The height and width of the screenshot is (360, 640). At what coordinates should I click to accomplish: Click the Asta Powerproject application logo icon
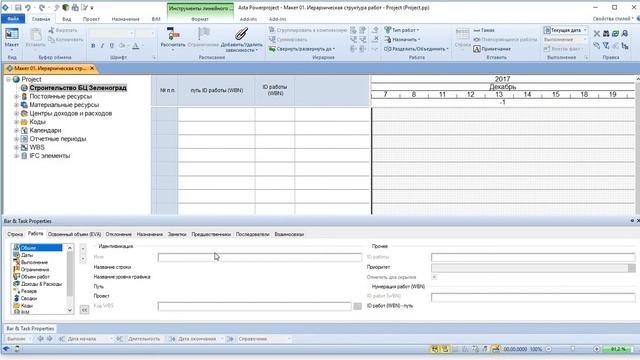pos(5,7)
